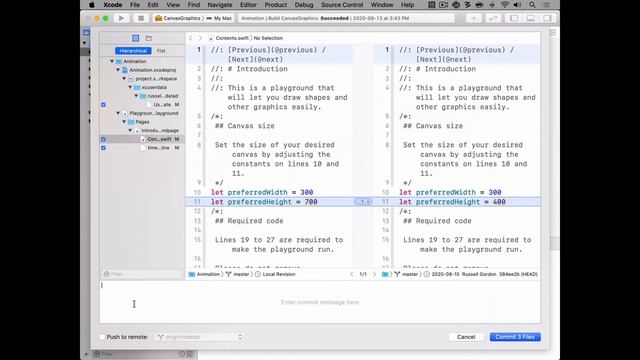Screen dimensions: 640x360
Task: Click the Local Revision clock icon
Action: [258, 274]
